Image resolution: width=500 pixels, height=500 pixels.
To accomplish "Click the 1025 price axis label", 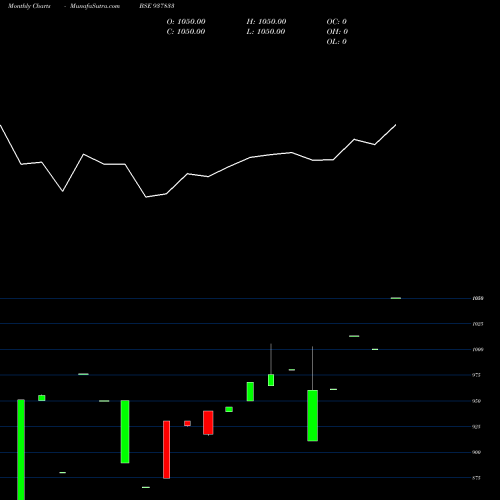I will (x=478, y=324).
